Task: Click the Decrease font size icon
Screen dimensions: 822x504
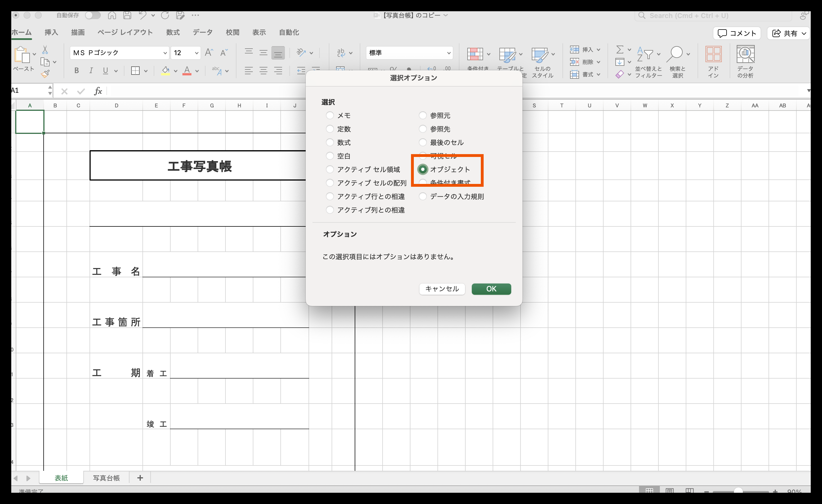Action: click(x=224, y=52)
